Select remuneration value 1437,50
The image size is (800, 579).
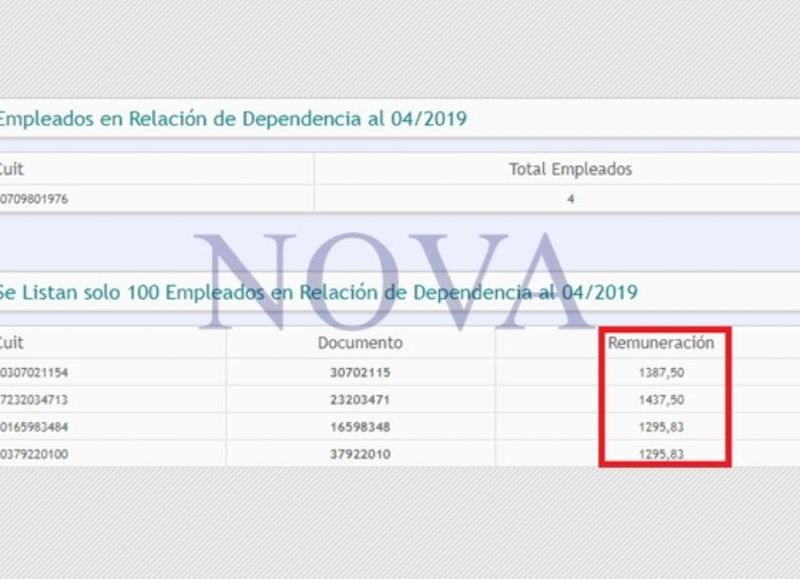tap(661, 399)
